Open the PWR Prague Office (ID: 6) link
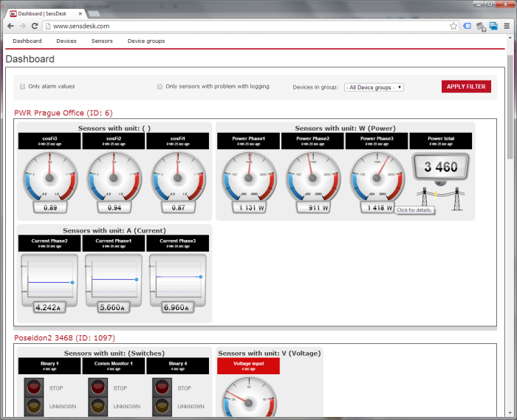This screenshot has width=517, height=420. tap(63, 113)
